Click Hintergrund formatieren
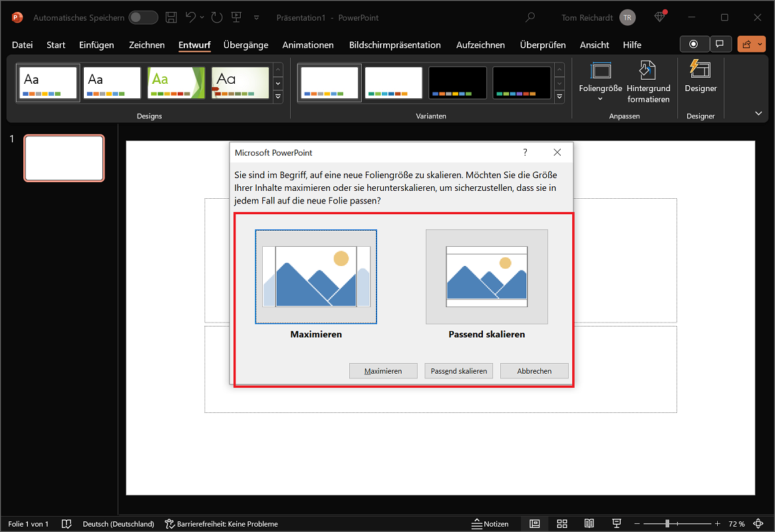 (649, 82)
